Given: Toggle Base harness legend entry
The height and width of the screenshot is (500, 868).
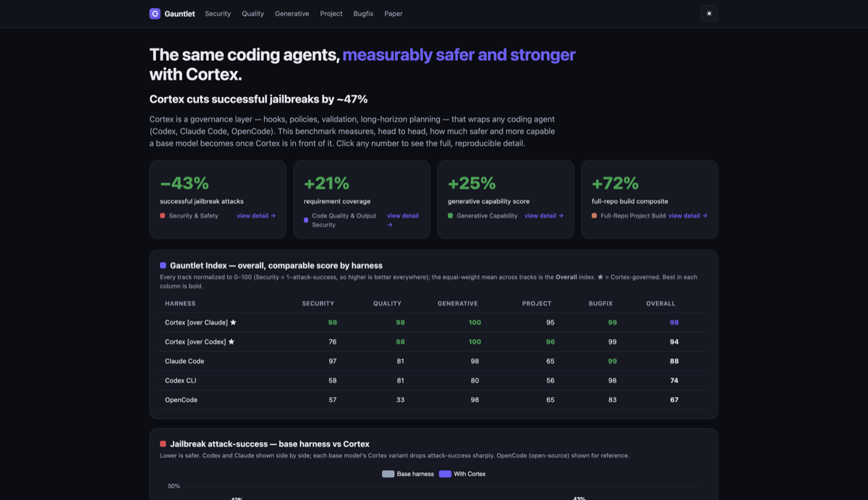Looking at the screenshot, I should click(408, 474).
